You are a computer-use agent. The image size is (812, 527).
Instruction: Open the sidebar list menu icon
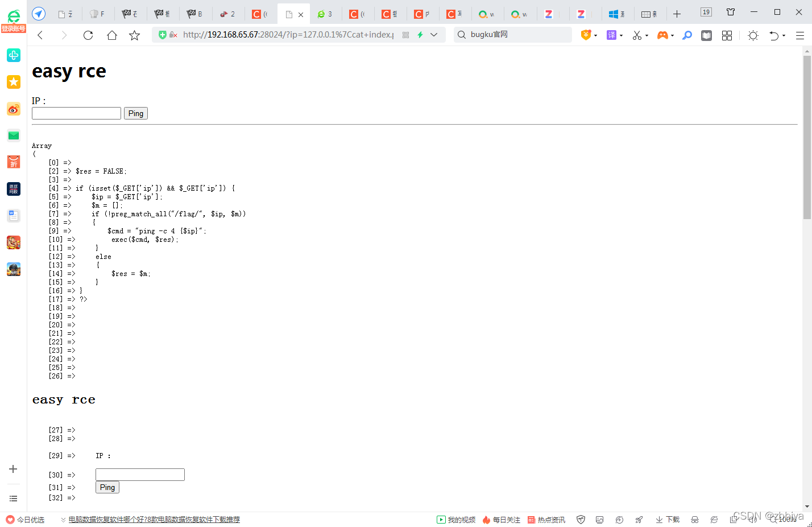(x=13, y=499)
